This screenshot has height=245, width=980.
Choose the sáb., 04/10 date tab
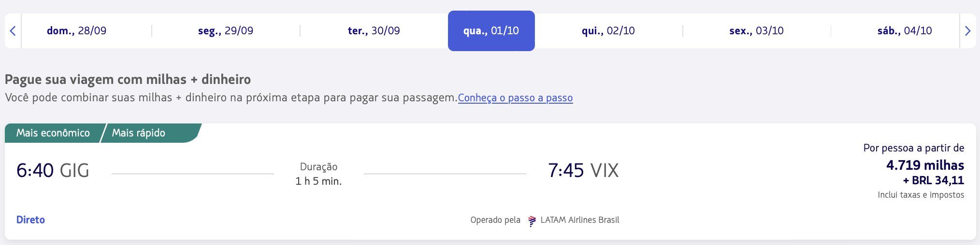905,31
